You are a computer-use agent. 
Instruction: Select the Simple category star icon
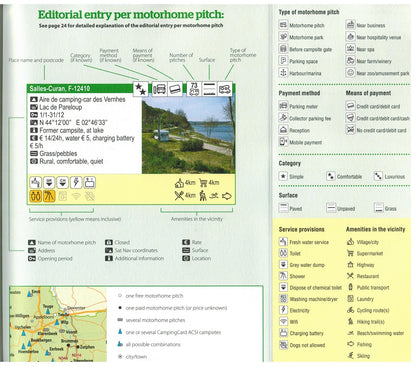tap(283, 176)
